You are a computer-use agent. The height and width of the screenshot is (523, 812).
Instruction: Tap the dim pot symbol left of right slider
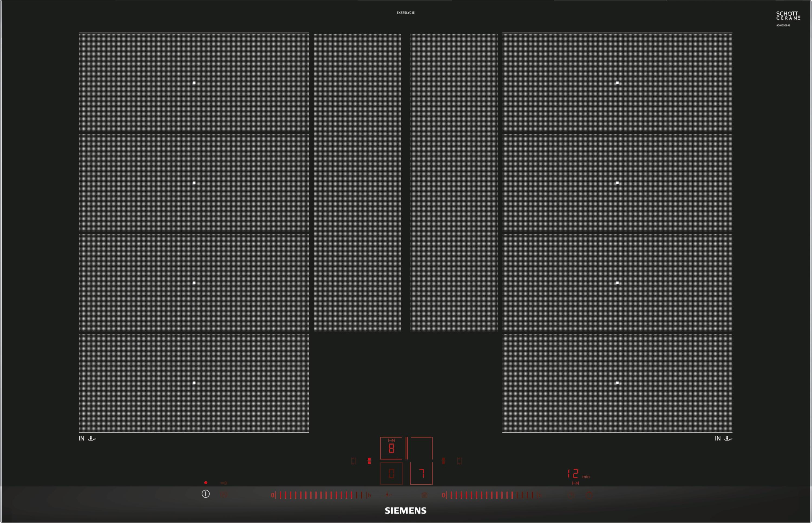(424, 495)
